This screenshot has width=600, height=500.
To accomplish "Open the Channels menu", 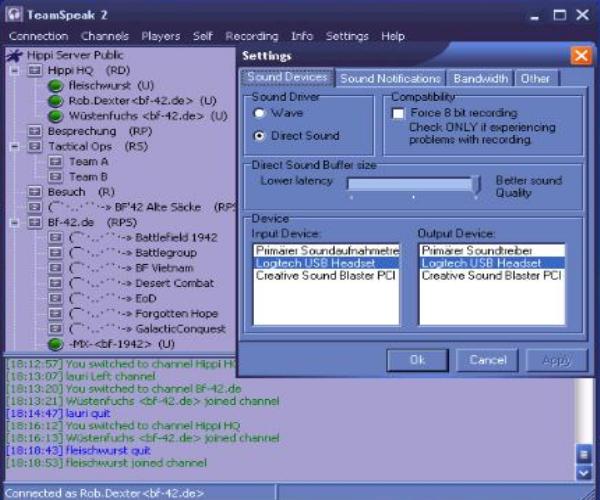I will click(105, 36).
